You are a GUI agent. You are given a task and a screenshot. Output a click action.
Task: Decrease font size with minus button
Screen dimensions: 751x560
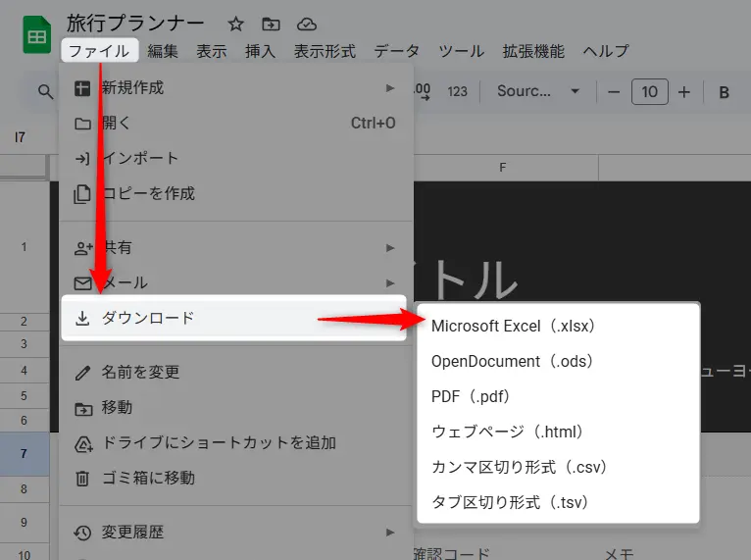pos(614,92)
